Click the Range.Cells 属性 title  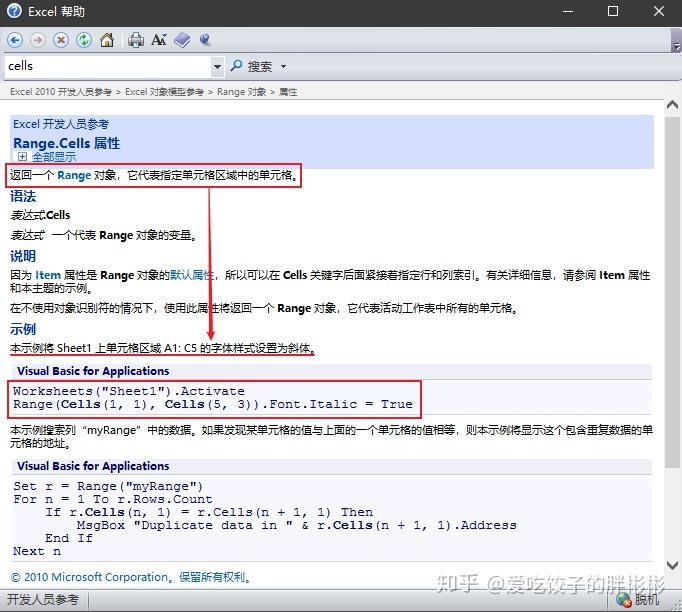(x=67, y=143)
